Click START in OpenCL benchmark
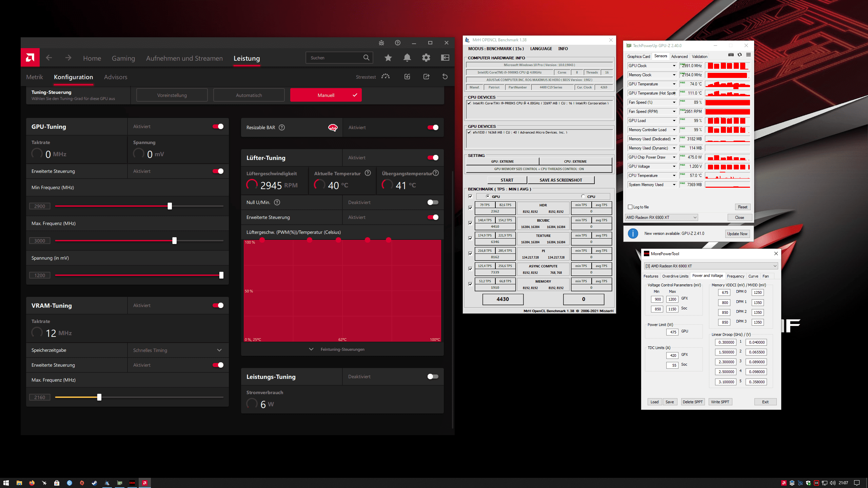 pyautogui.click(x=507, y=180)
